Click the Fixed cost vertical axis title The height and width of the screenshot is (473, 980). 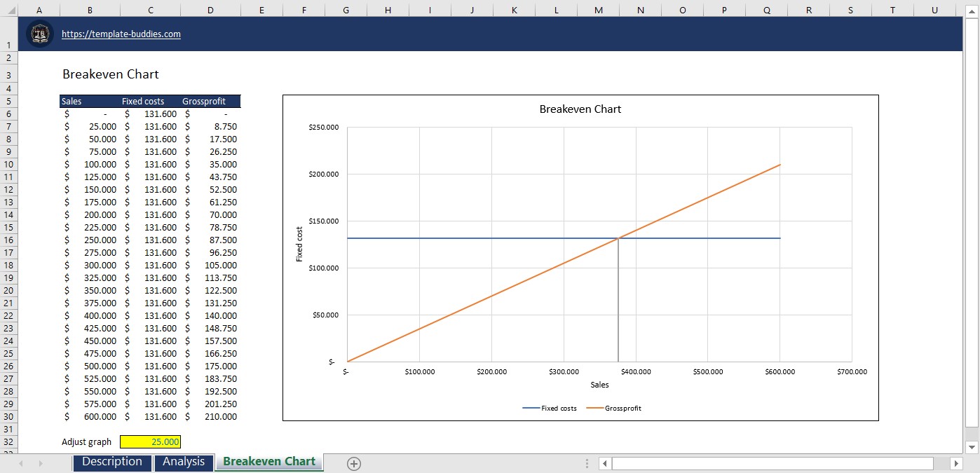coord(299,244)
